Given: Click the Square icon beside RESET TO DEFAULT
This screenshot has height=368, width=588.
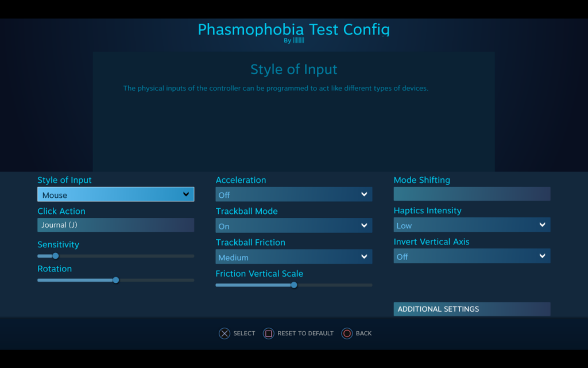Looking at the screenshot, I should pos(268,333).
